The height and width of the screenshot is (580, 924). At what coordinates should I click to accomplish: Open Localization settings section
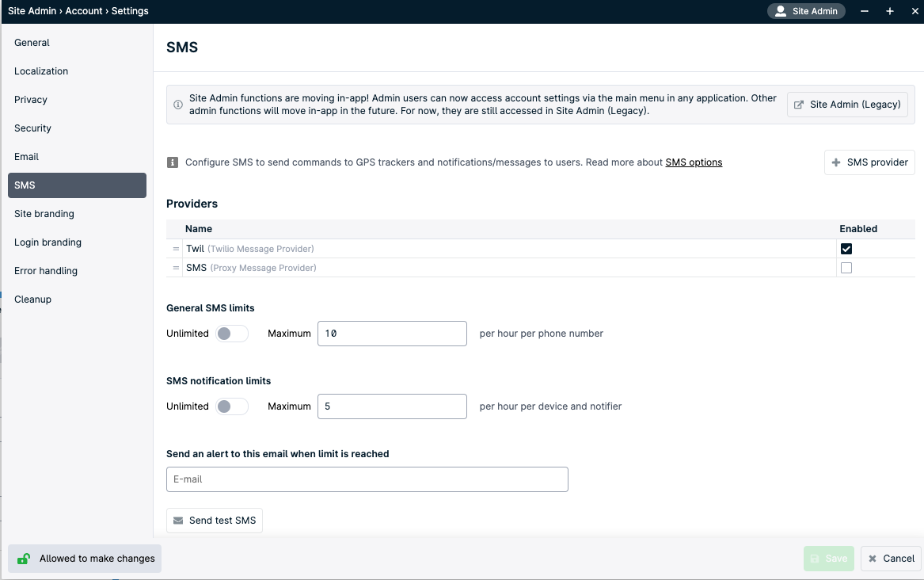pos(77,71)
